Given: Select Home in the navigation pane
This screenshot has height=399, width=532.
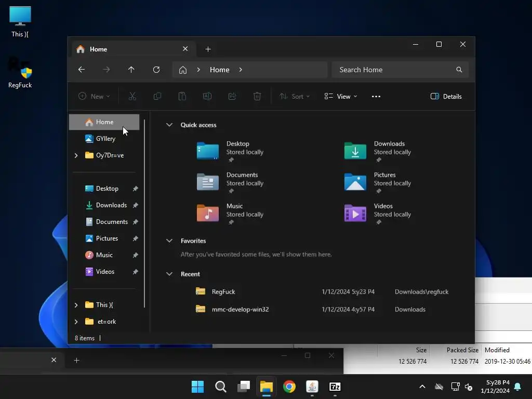Looking at the screenshot, I should pyautogui.click(x=104, y=122).
